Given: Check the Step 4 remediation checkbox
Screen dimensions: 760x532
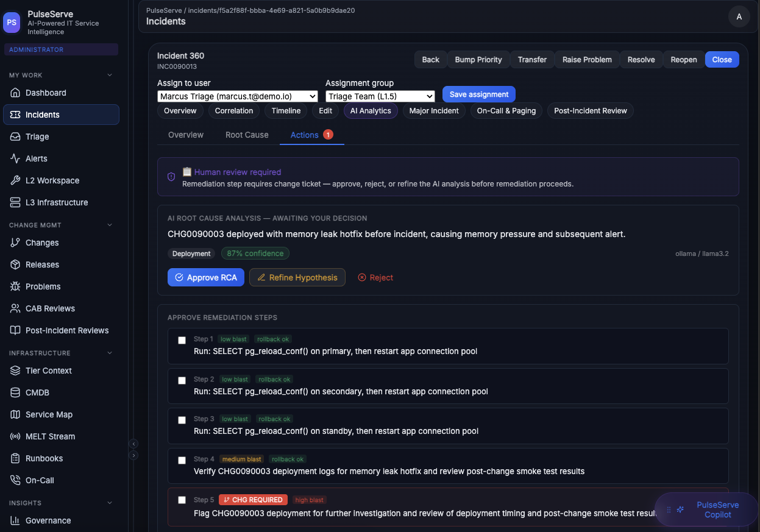Looking at the screenshot, I should click(182, 460).
